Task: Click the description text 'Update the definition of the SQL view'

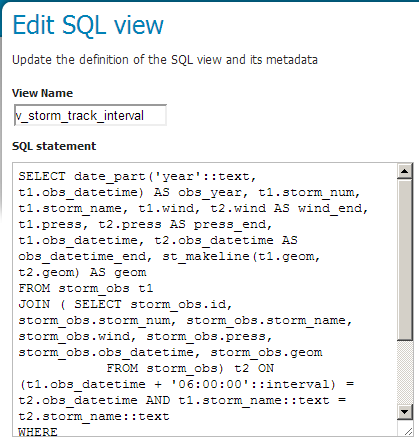Action: tap(117, 60)
